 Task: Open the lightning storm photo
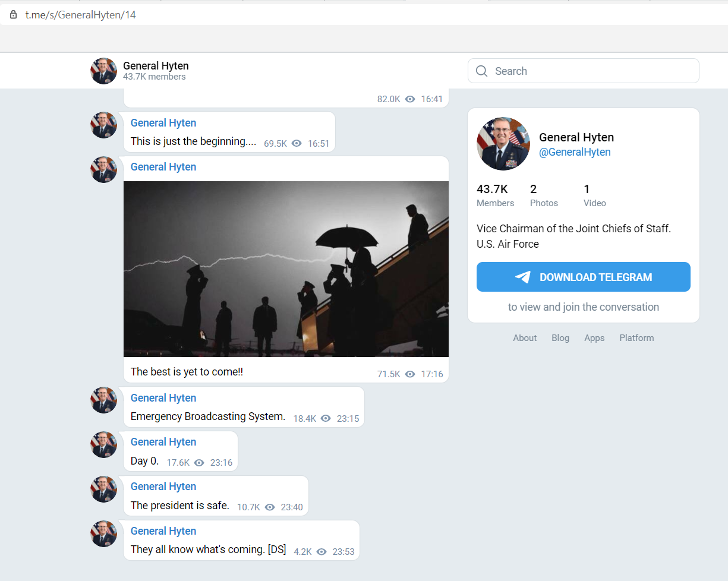pyautogui.click(x=286, y=269)
